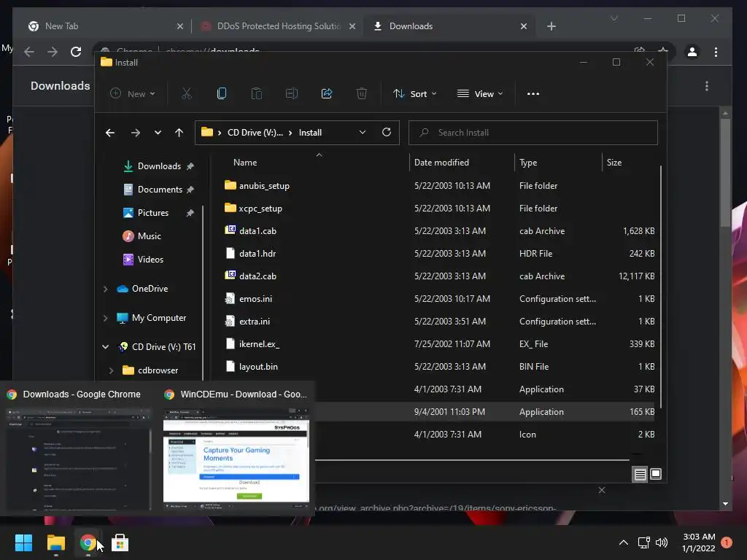Switch to details view layout icon

coord(640,474)
